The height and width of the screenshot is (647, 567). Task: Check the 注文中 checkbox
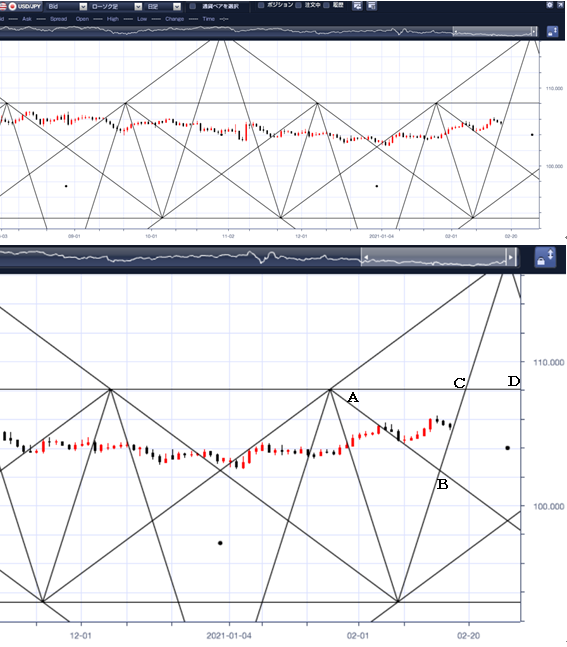(298, 5)
